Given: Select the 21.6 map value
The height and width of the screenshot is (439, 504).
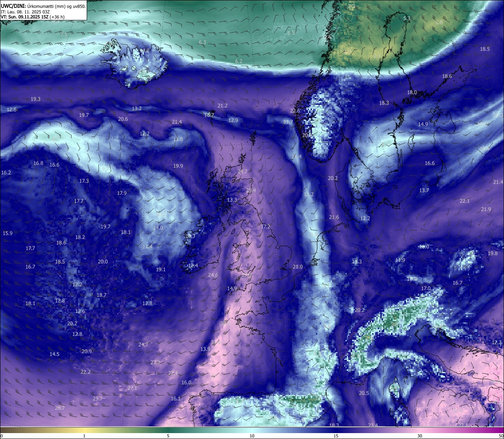Looking at the screenshot, I should (334, 217).
